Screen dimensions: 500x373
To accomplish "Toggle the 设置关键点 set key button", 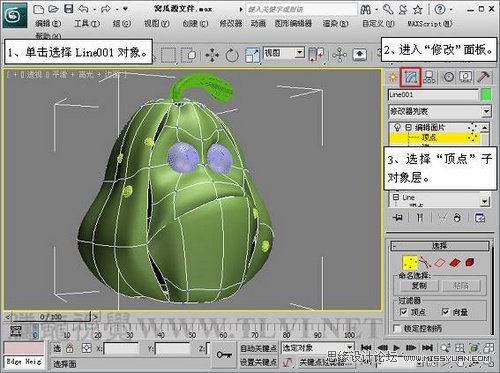I will point(258,362).
